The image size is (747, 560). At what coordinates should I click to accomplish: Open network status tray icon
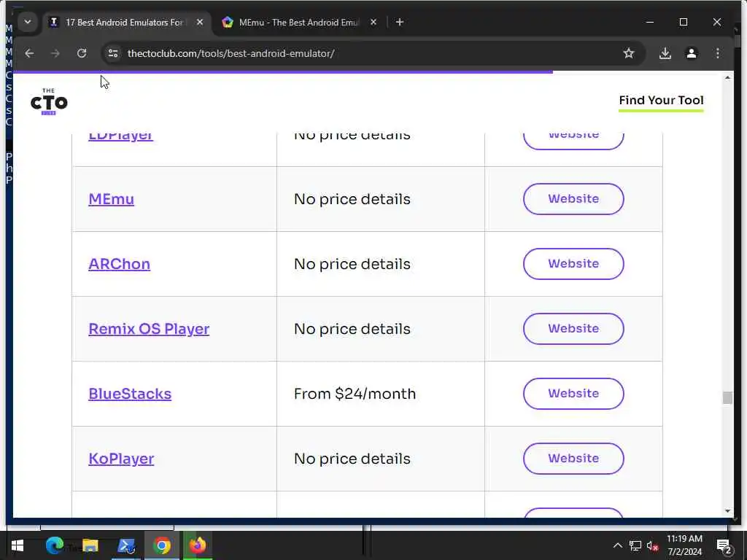[x=635, y=545]
